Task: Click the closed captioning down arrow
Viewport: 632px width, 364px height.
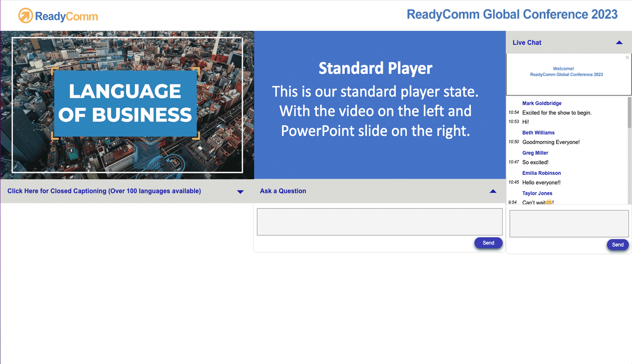Action: point(241,191)
